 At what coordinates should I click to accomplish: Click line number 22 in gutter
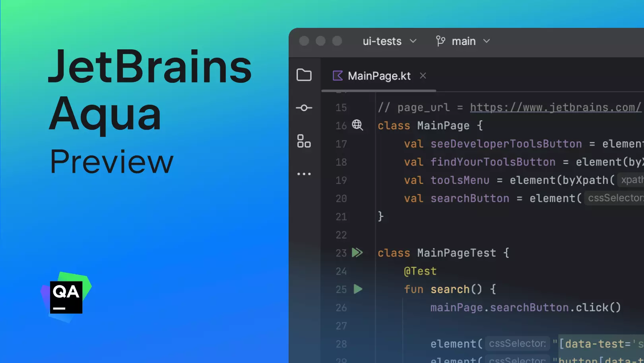pos(341,235)
